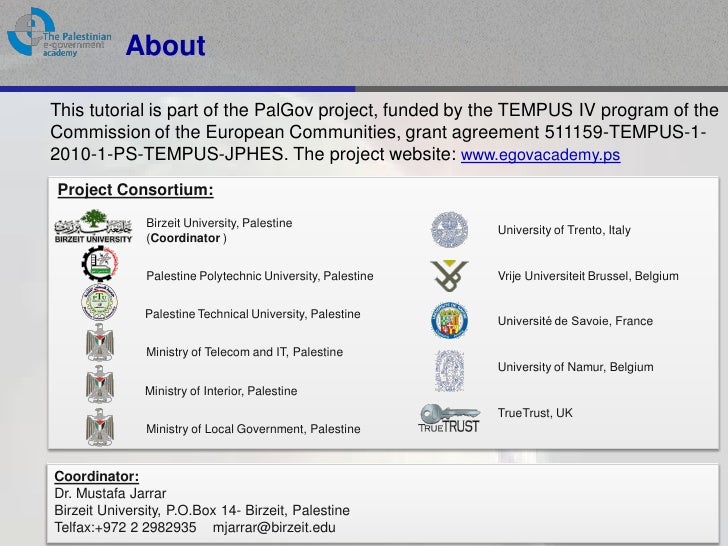Click the Palestine Polytechnic University gear logo
The image size is (728, 546).
99,264
